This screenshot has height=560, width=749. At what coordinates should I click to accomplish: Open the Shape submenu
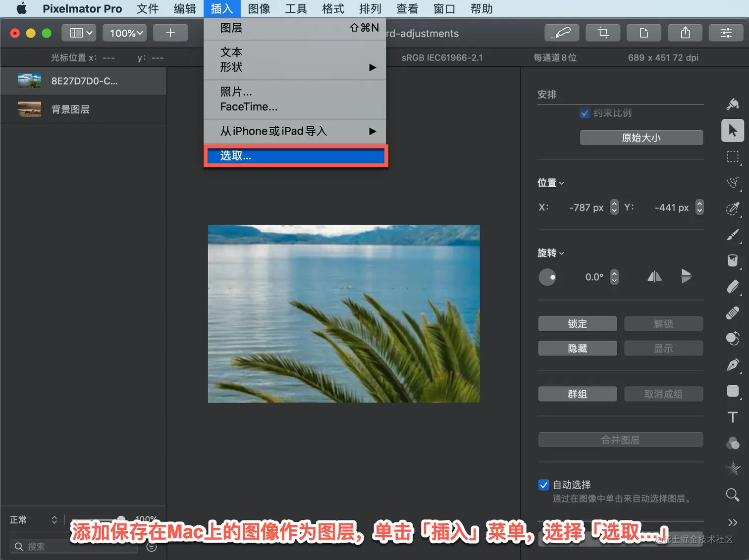(295, 67)
